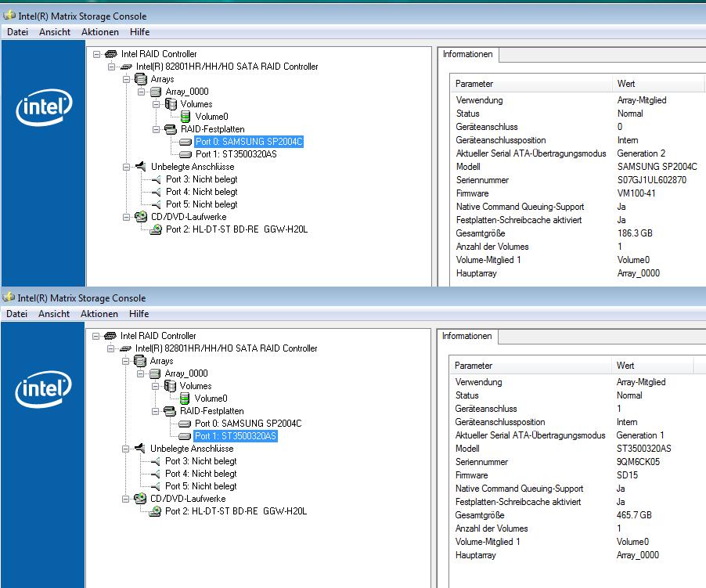706x588 pixels.
Task: Open Datei menu in upper window
Action: pyautogui.click(x=17, y=32)
